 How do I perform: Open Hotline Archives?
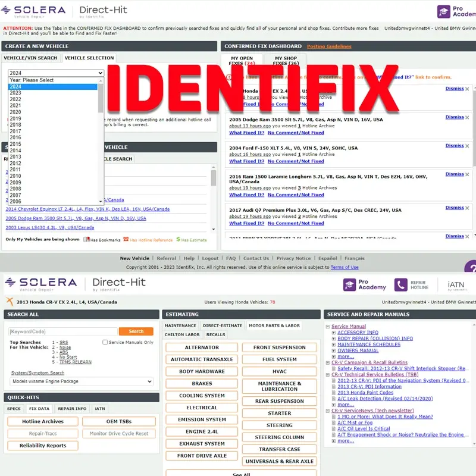(43, 421)
